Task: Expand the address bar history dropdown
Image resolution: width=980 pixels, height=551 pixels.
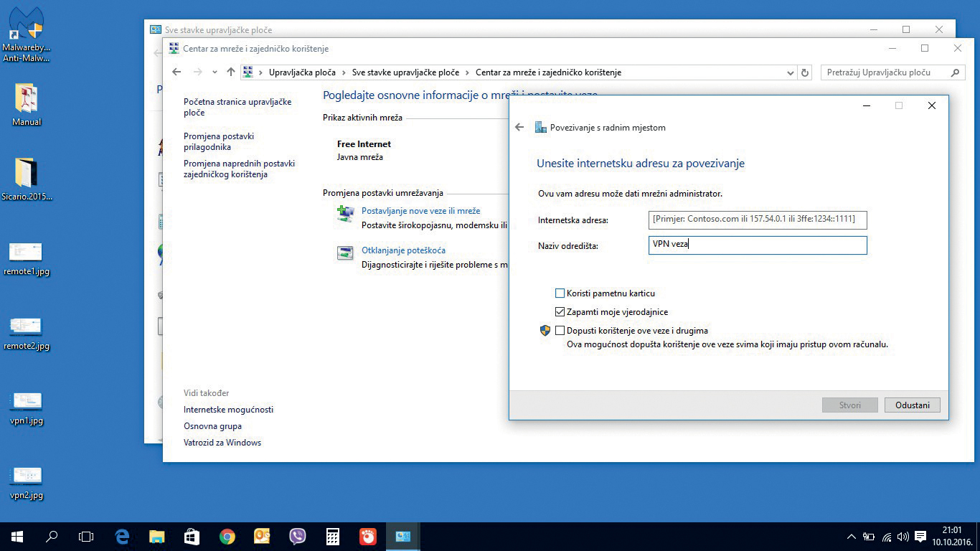Action: 790,72
